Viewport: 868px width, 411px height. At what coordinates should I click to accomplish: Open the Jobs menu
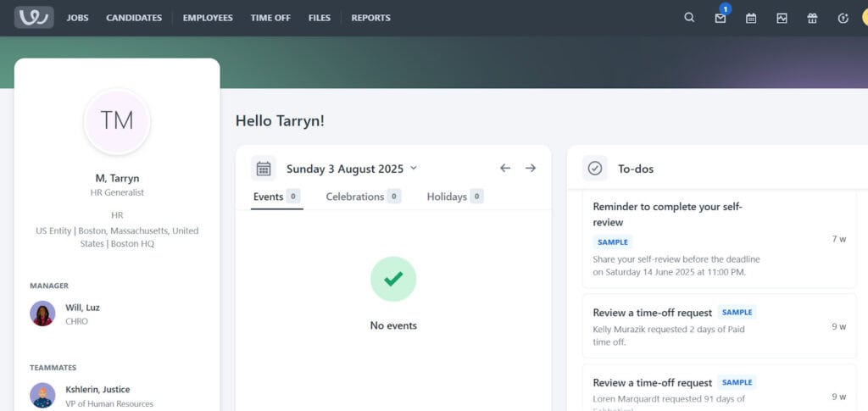(77, 18)
